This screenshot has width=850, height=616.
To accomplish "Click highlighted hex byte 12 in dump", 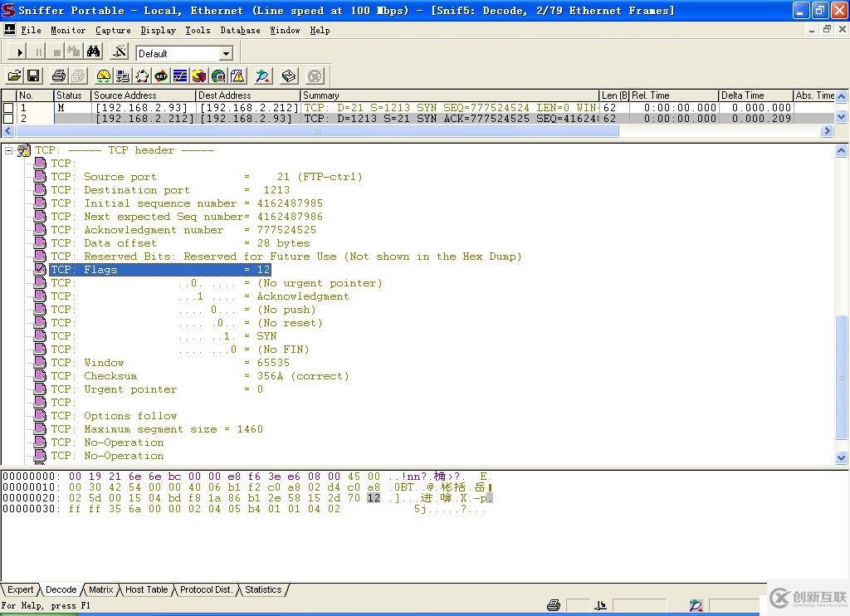I will click(374, 498).
